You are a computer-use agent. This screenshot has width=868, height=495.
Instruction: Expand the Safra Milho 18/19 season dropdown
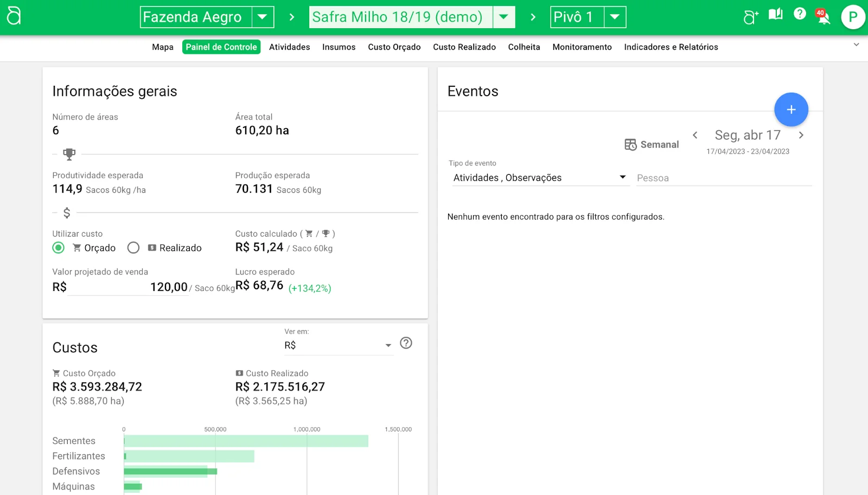coord(503,17)
